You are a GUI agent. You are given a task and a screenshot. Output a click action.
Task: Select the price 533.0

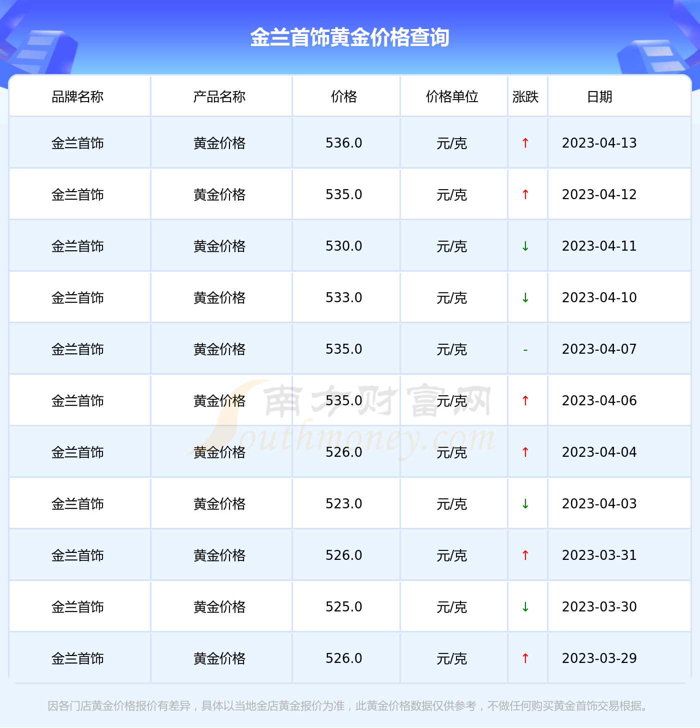click(x=344, y=298)
